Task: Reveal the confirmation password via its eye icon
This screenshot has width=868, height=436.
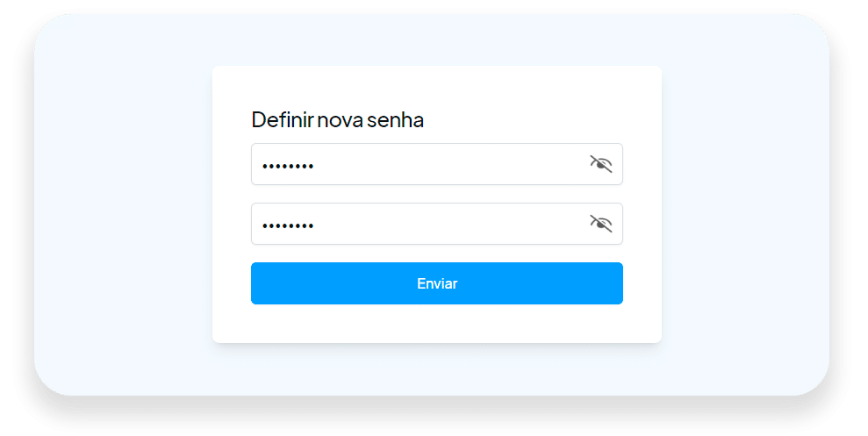Action: pos(600,224)
